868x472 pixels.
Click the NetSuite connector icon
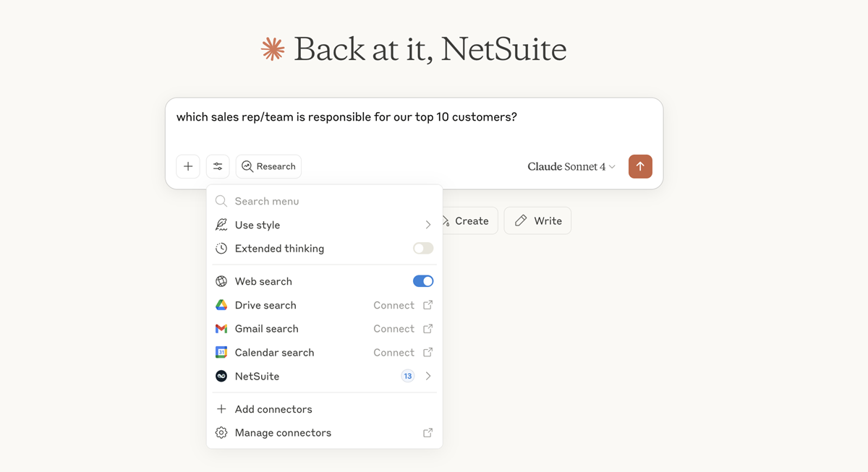[x=221, y=376]
